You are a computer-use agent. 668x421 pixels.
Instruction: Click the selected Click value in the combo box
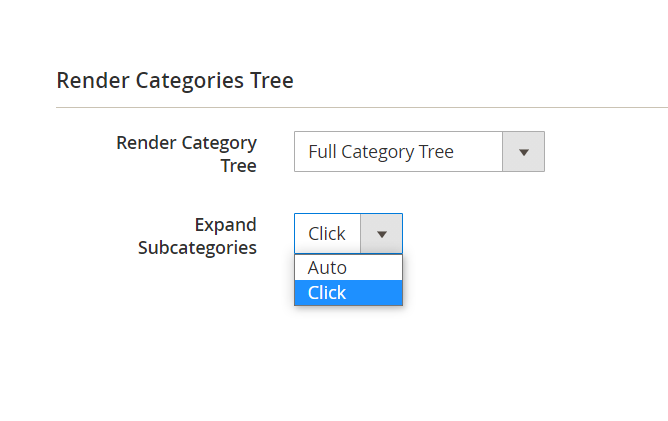click(x=327, y=234)
